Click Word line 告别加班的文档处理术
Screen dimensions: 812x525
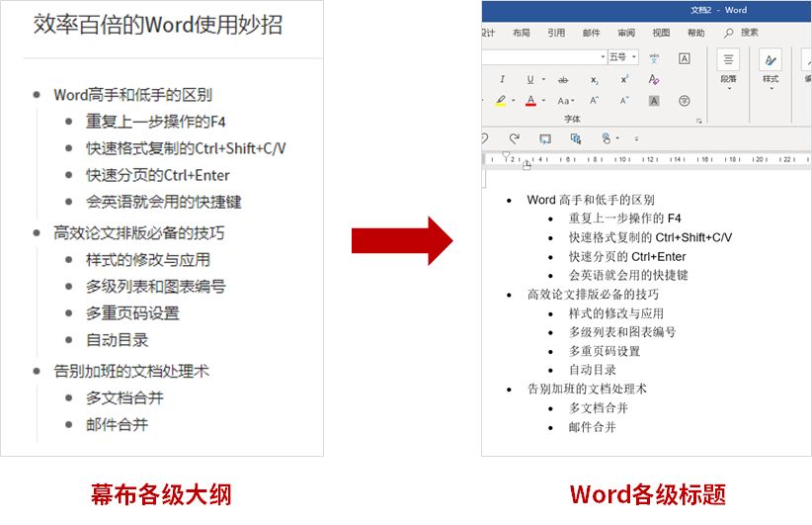[x=587, y=389]
